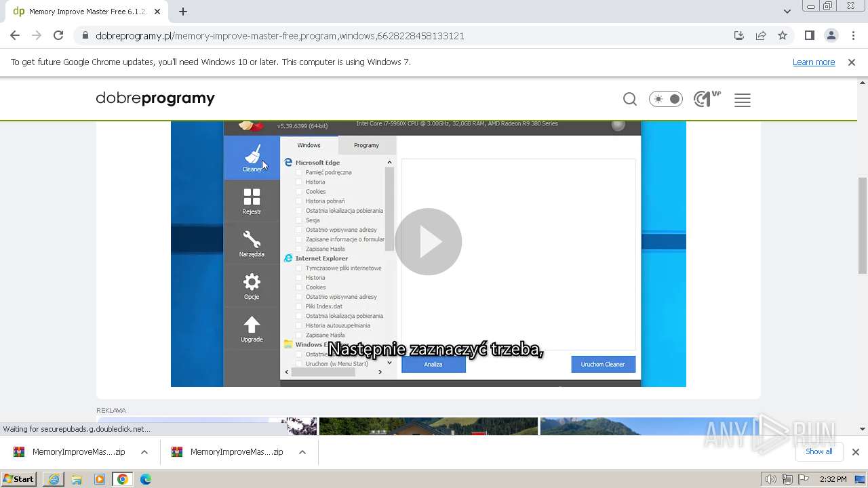This screenshot has height=488, width=868.
Task: Click the Chrome back arrow
Action: 15,36
